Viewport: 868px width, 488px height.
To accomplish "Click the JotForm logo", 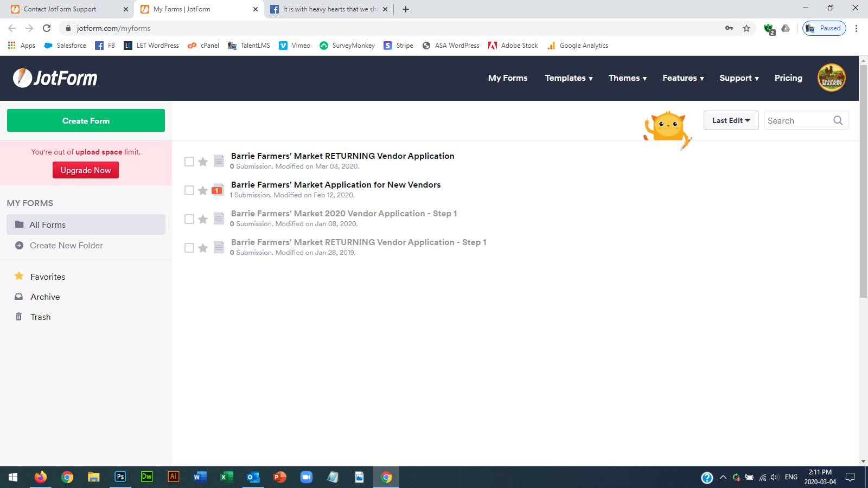I will pyautogui.click(x=54, y=78).
